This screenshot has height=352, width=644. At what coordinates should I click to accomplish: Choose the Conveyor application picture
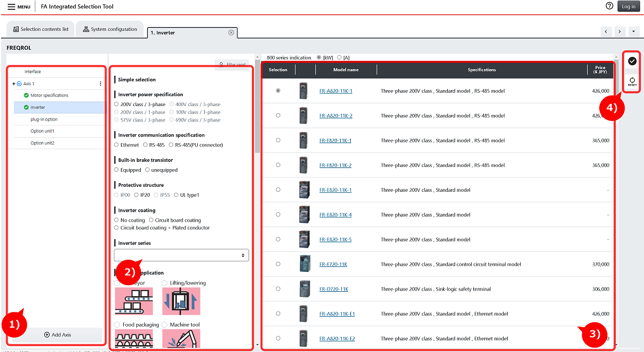[134, 301]
